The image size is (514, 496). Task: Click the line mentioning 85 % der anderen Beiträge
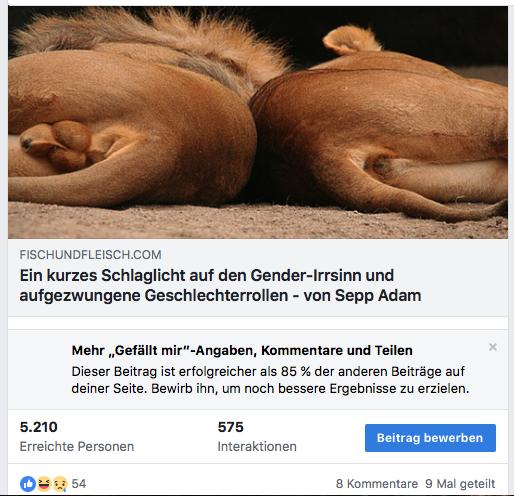[x=268, y=371]
